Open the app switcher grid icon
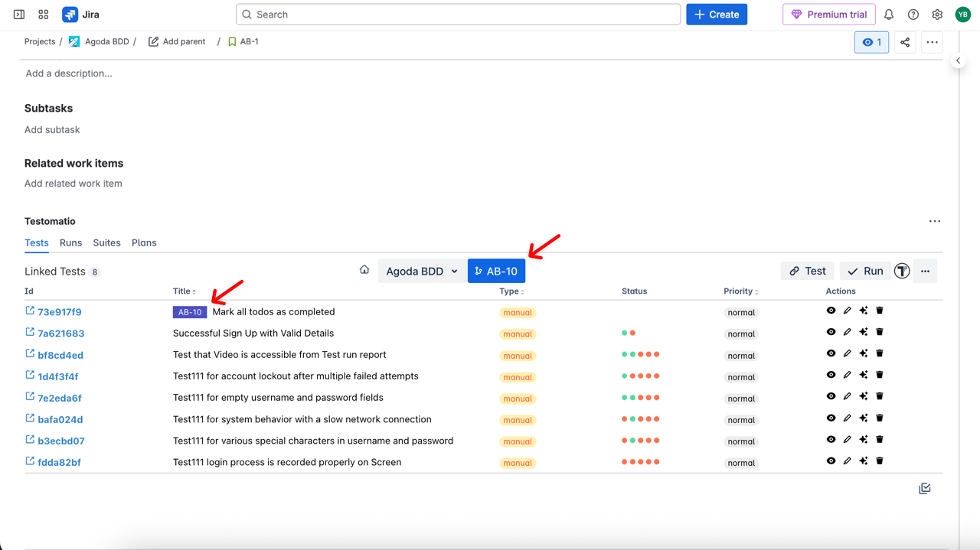 (44, 15)
